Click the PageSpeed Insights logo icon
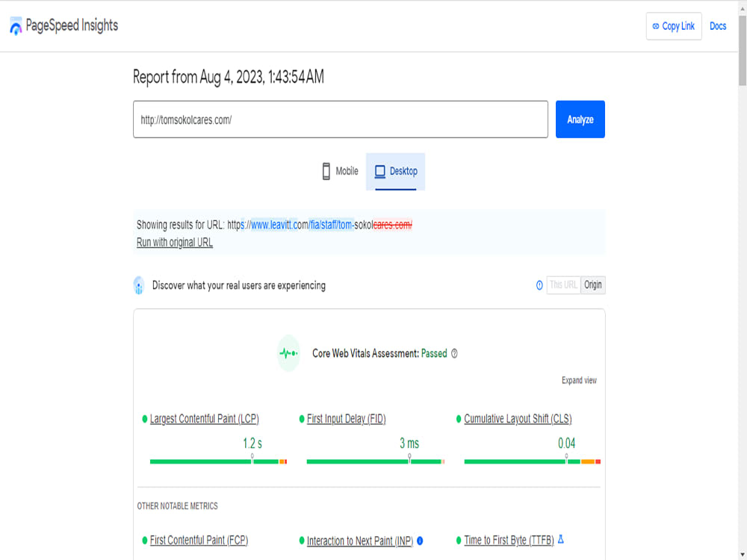The height and width of the screenshot is (560, 747). [16, 26]
